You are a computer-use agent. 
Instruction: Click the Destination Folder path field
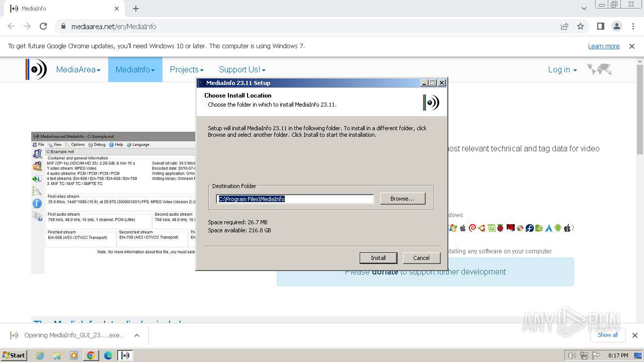(295, 199)
